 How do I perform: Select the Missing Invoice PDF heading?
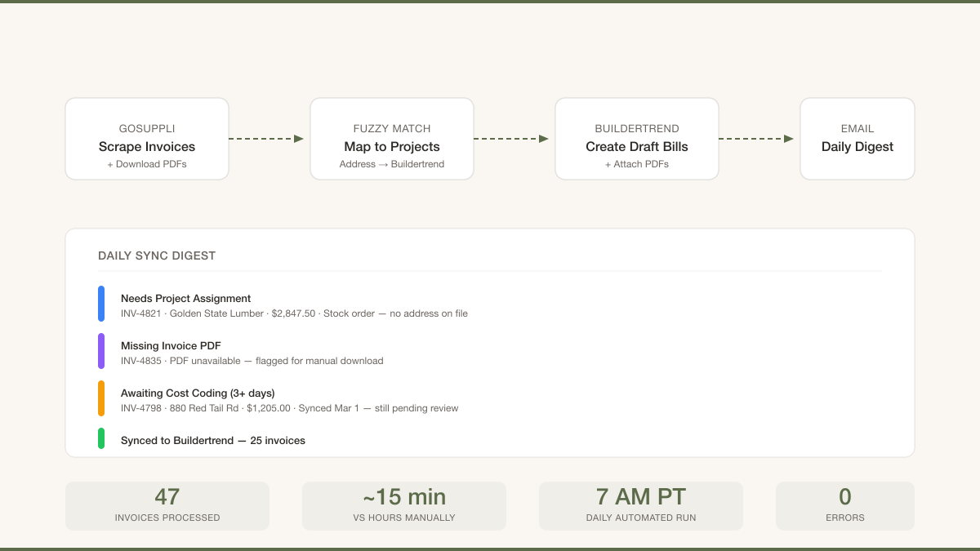pos(171,346)
